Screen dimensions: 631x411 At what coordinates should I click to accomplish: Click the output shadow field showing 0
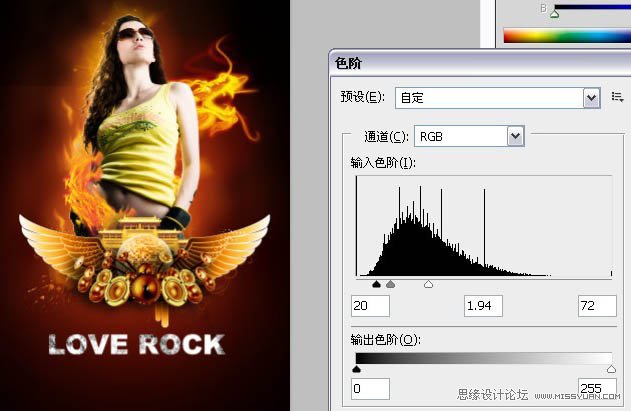(370, 389)
